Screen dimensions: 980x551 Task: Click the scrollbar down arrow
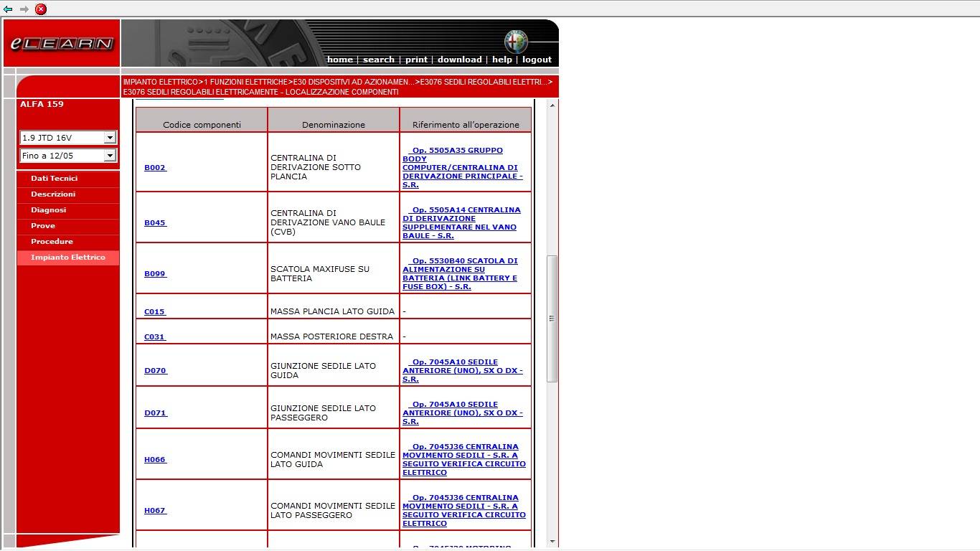coord(552,542)
